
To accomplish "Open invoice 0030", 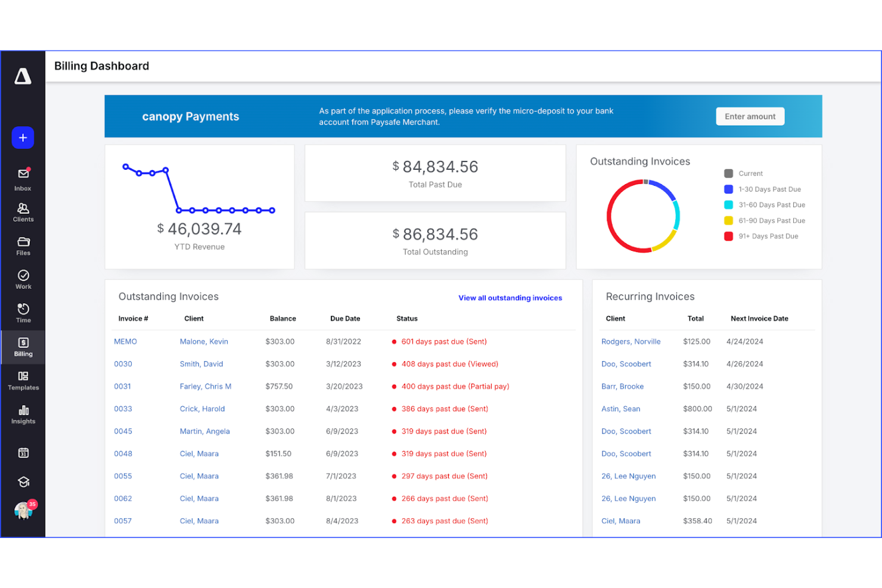I will 123,364.
